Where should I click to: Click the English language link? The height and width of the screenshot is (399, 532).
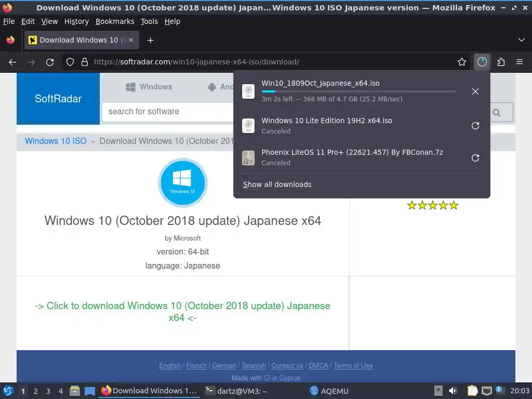tap(170, 365)
